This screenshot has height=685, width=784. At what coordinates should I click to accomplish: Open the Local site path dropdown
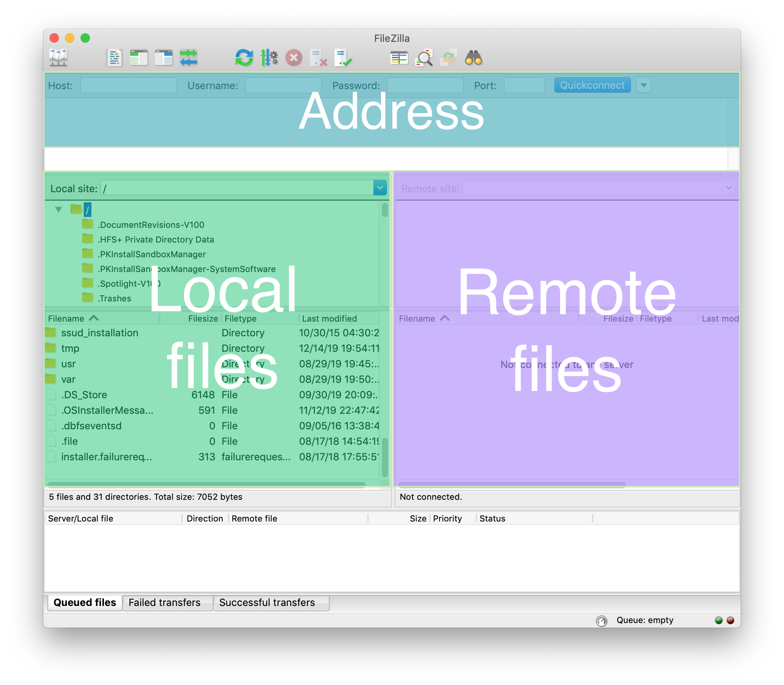point(380,188)
